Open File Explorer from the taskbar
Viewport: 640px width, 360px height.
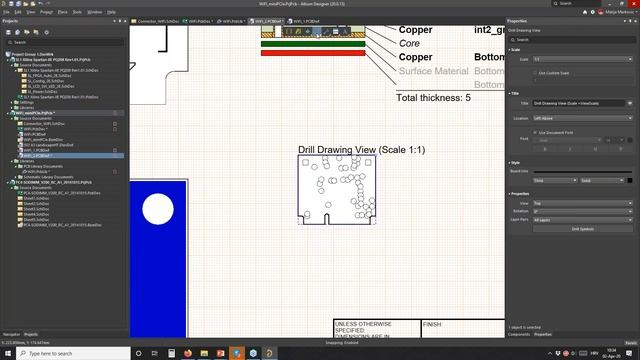pyautogui.click(x=204, y=353)
